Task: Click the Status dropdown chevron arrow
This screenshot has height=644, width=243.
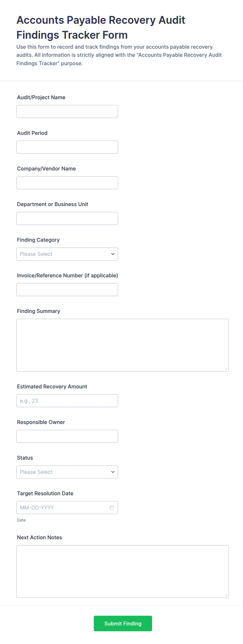Action: tap(113, 472)
